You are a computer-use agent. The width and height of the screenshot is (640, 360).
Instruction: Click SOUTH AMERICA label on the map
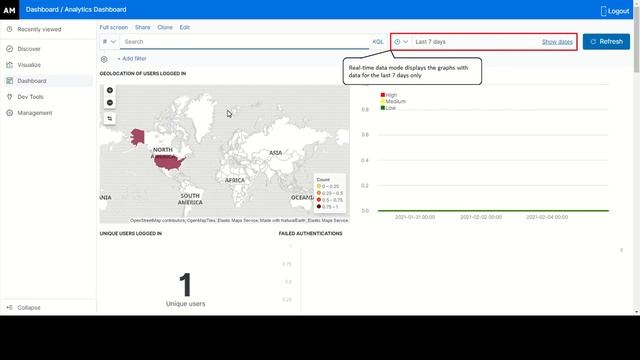(x=190, y=199)
